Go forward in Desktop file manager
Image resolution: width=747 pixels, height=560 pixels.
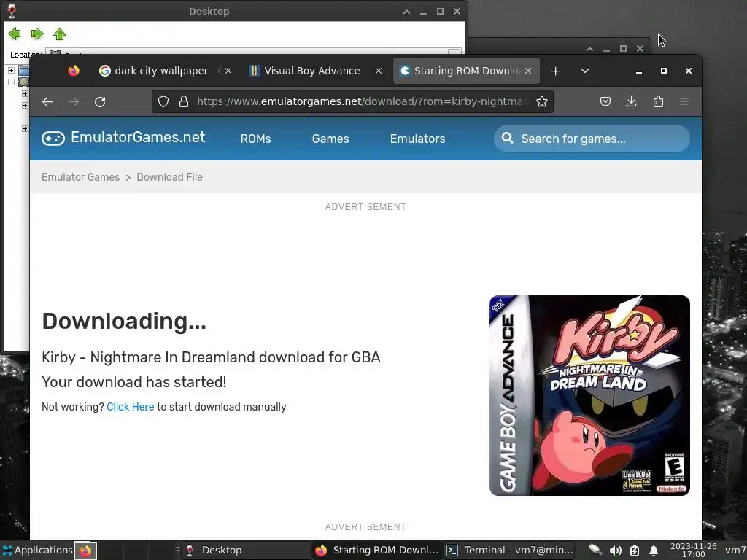pyautogui.click(x=37, y=34)
